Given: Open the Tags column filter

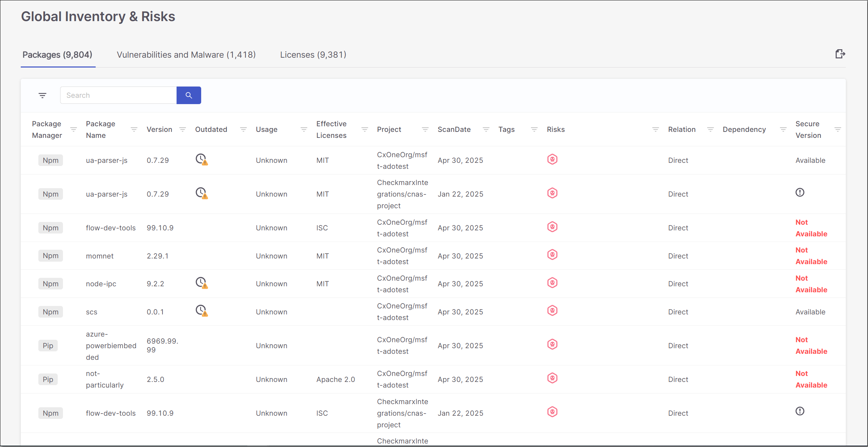Looking at the screenshot, I should 534,129.
